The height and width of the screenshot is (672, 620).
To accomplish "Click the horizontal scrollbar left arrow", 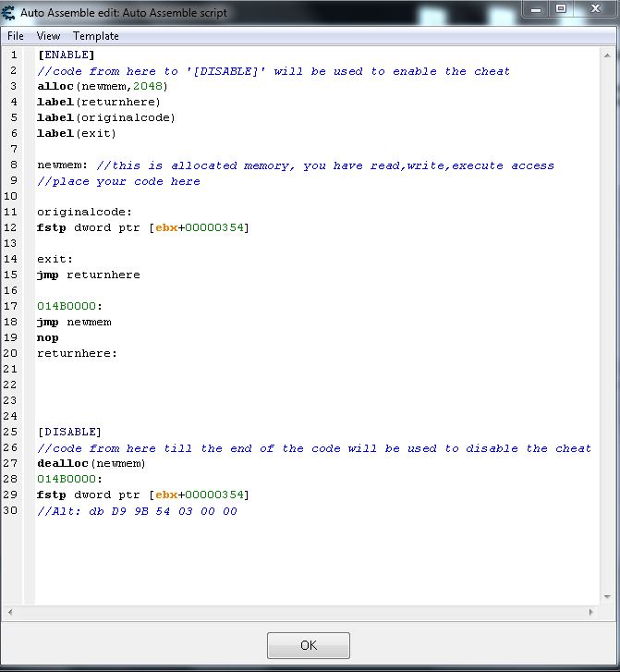I will tap(12, 612).
